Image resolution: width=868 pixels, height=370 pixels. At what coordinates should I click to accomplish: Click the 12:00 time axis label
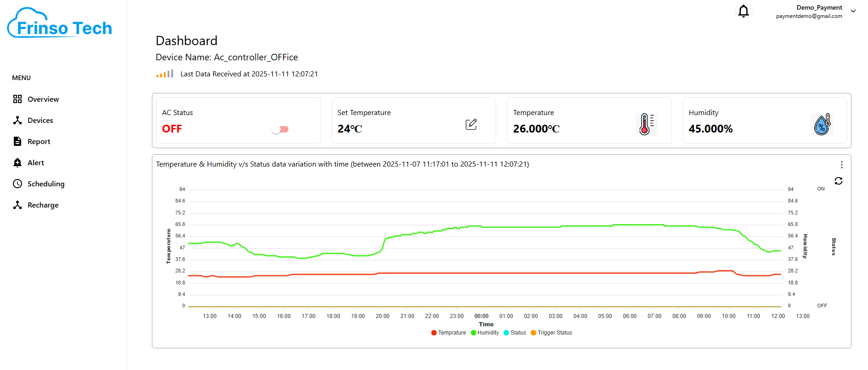tap(778, 316)
